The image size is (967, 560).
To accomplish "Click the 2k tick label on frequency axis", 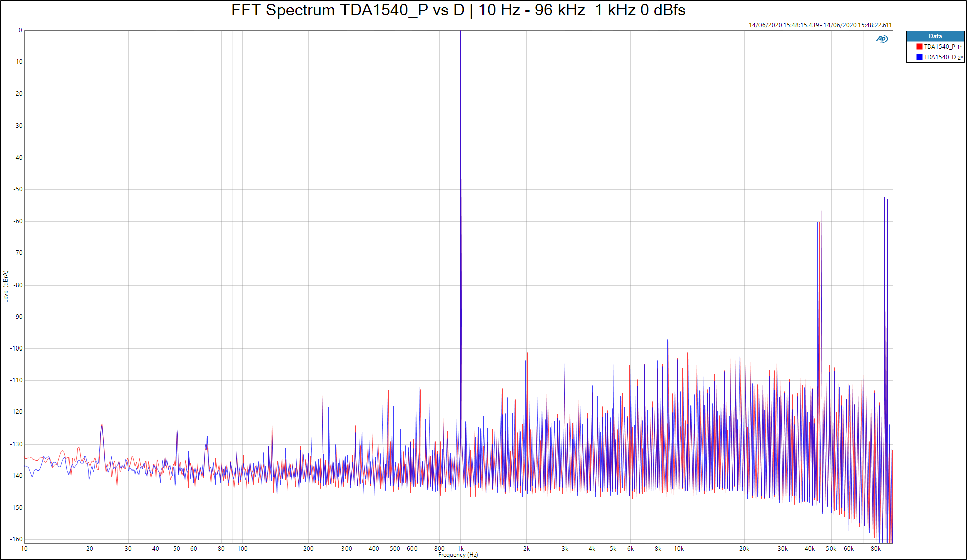I will (526, 549).
